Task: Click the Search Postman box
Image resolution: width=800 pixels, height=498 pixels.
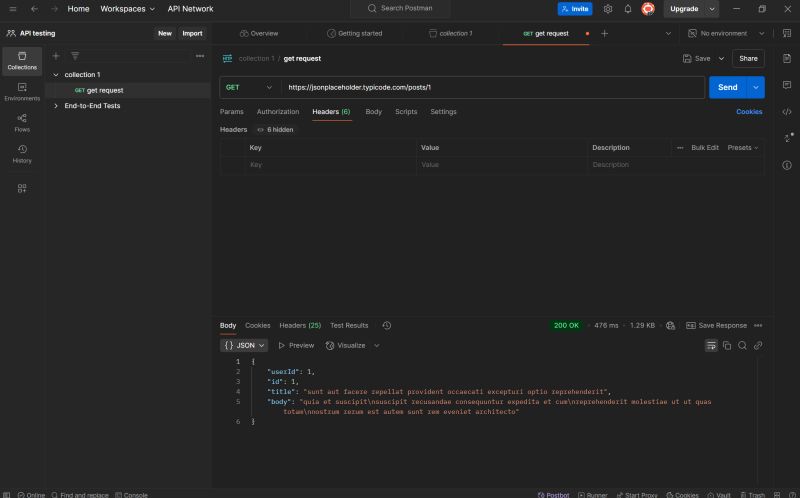Action: (400, 9)
